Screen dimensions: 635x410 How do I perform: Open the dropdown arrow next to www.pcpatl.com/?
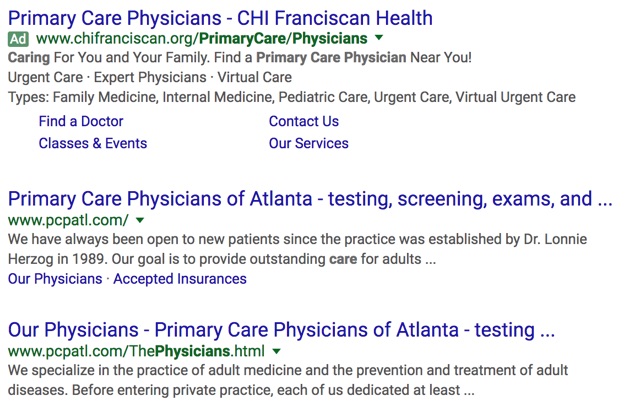140,220
